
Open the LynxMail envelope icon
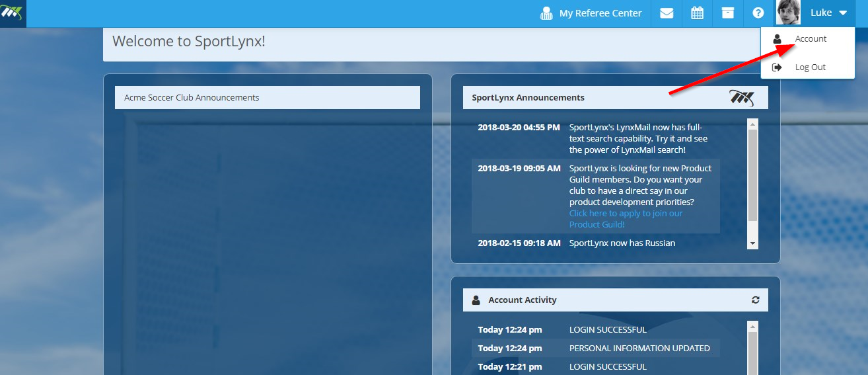coord(667,13)
